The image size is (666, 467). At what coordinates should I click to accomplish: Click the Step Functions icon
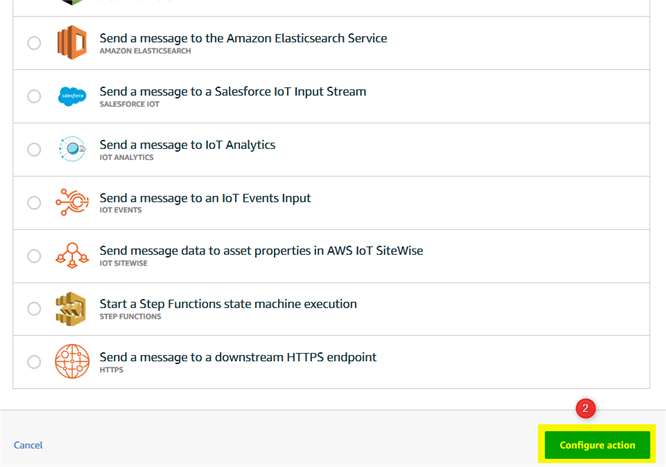72,309
